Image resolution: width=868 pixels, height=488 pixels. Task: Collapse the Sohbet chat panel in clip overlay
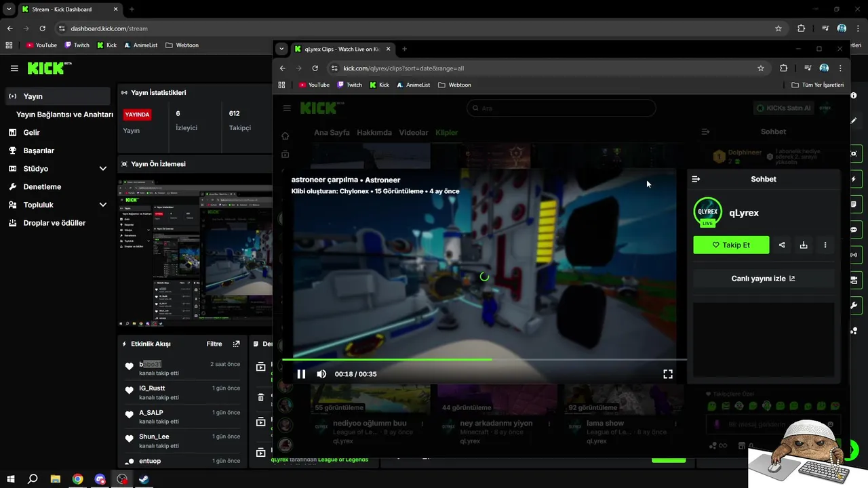696,179
